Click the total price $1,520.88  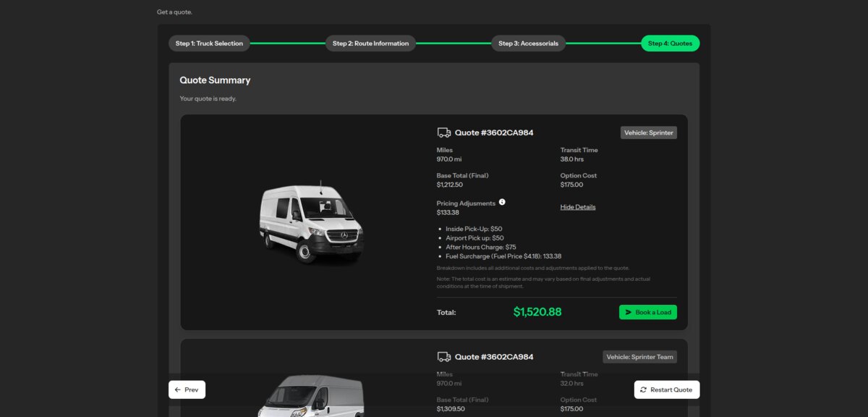click(537, 312)
